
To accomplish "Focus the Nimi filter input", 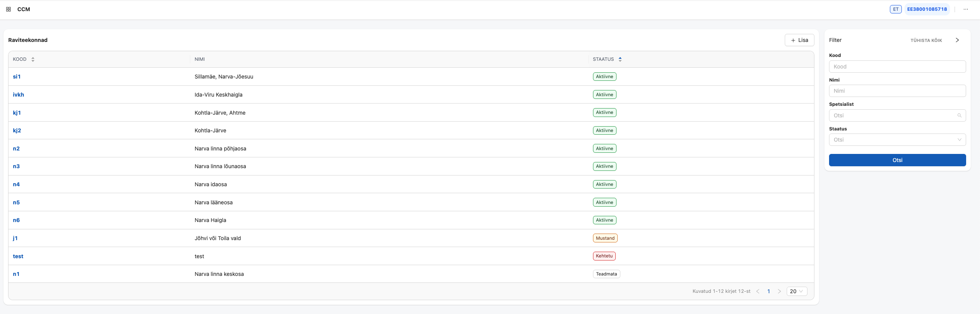I will click(x=897, y=91).
